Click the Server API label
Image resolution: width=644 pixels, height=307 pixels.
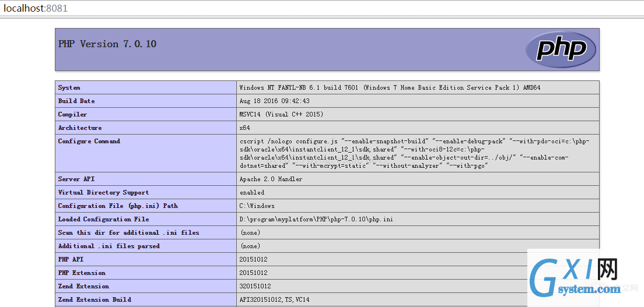76,179
